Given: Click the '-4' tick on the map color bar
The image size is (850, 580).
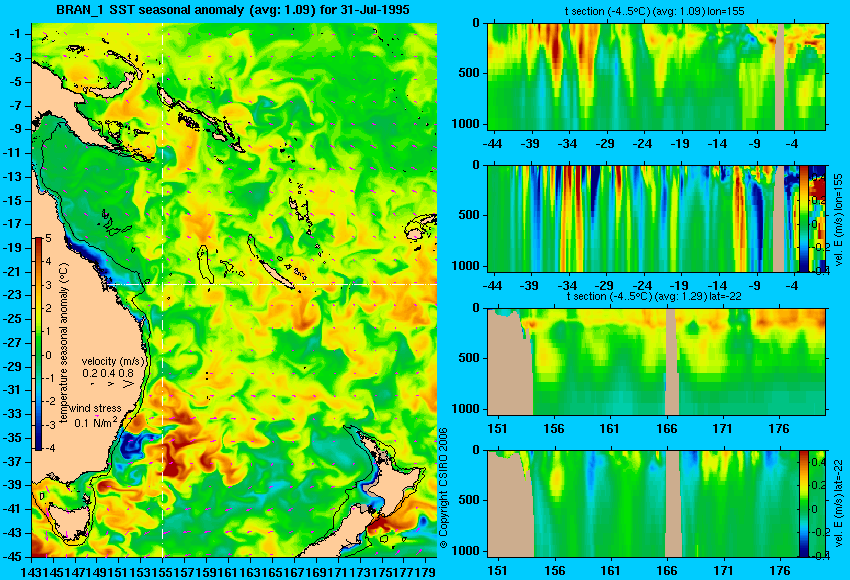Looking at the screenshot, I should pyautogui.click(x=48, y=448).
